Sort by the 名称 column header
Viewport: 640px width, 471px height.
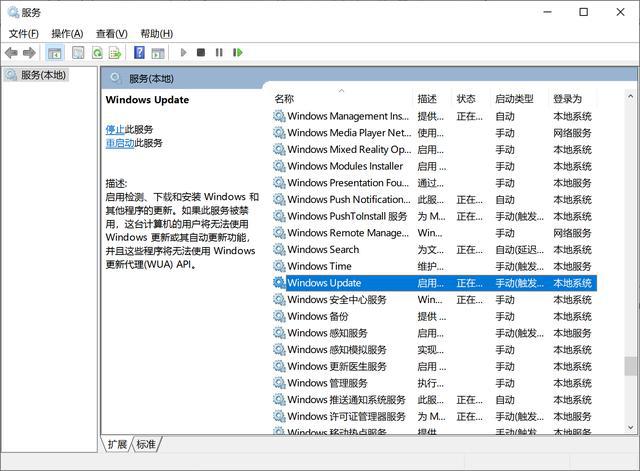(285, 99)
